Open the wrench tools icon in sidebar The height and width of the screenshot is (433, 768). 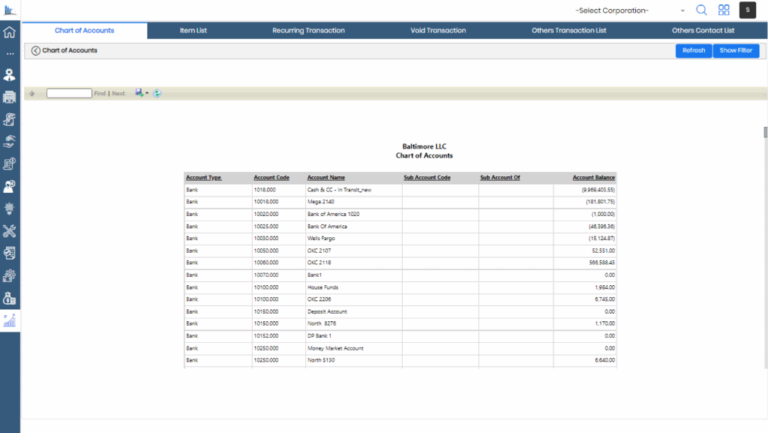click(x=9, y=231)
